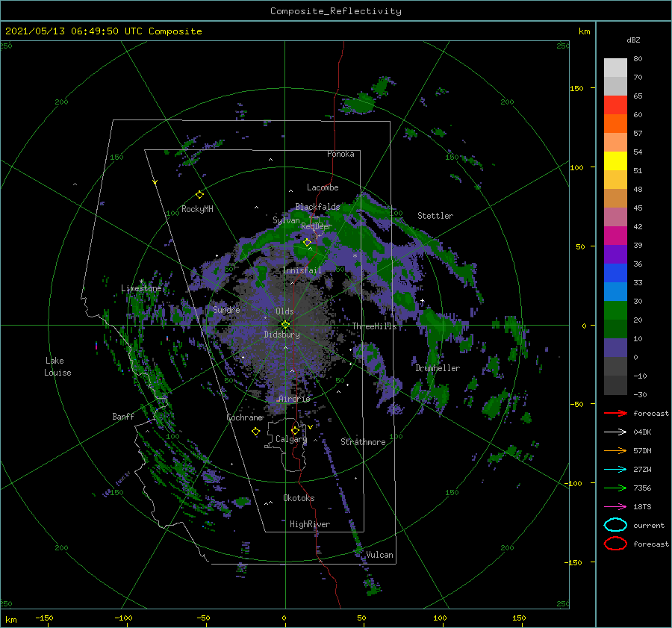Click the Sundre label

226,309
